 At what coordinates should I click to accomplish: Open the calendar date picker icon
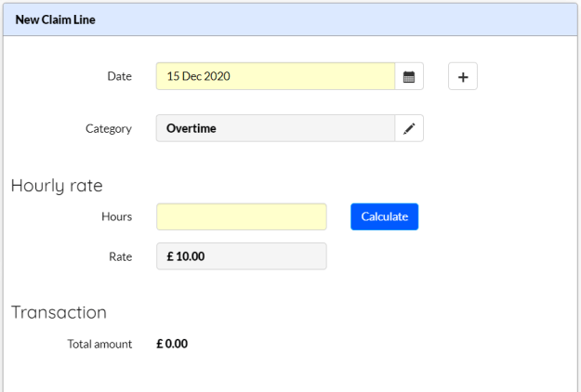coord(409,76)
